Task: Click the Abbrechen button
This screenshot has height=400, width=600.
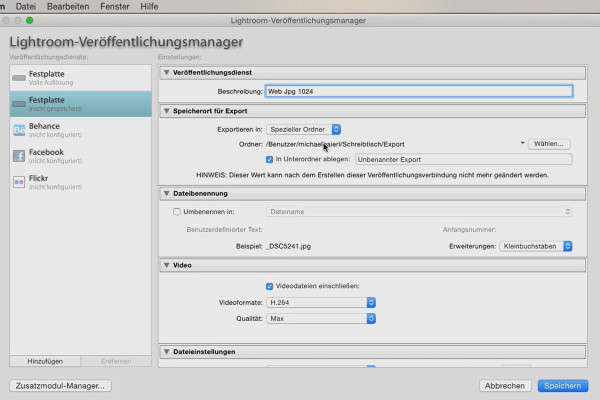Action: point(505,386)
